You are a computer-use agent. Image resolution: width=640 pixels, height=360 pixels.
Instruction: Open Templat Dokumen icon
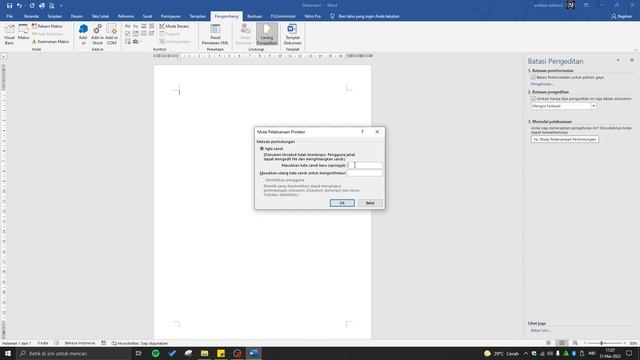coord(292,34)
